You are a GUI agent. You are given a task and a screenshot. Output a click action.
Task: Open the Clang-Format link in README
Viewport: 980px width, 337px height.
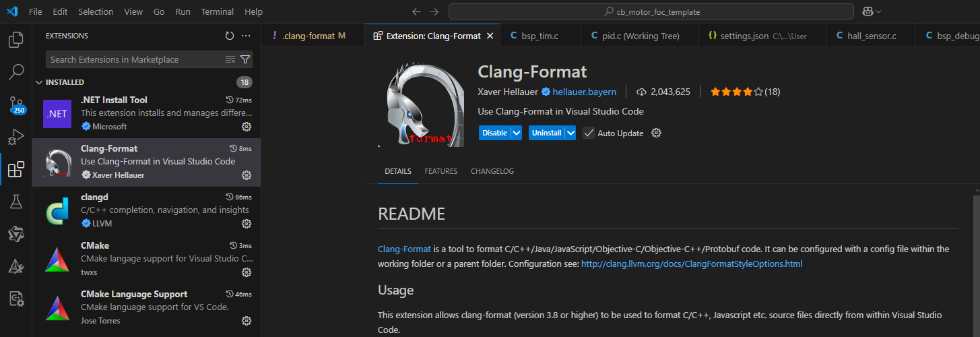(404, 249)
